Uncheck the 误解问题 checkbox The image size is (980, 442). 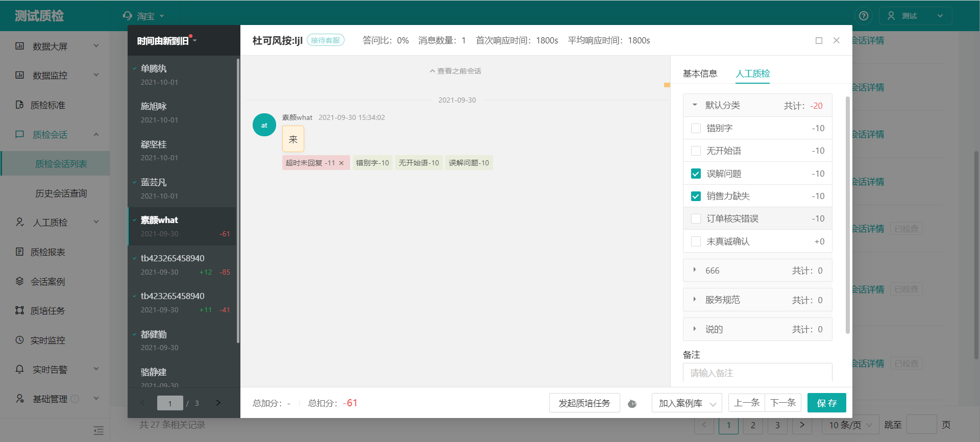pyautogui.click(x=696, y=174)
